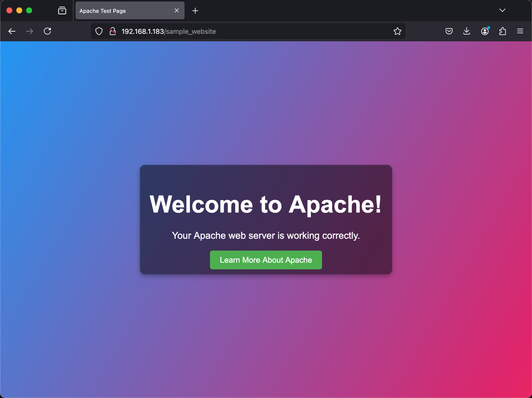Open Firefox View recent browsing
Viewport: 532px width, 398px height.
(x=62, y=11)
